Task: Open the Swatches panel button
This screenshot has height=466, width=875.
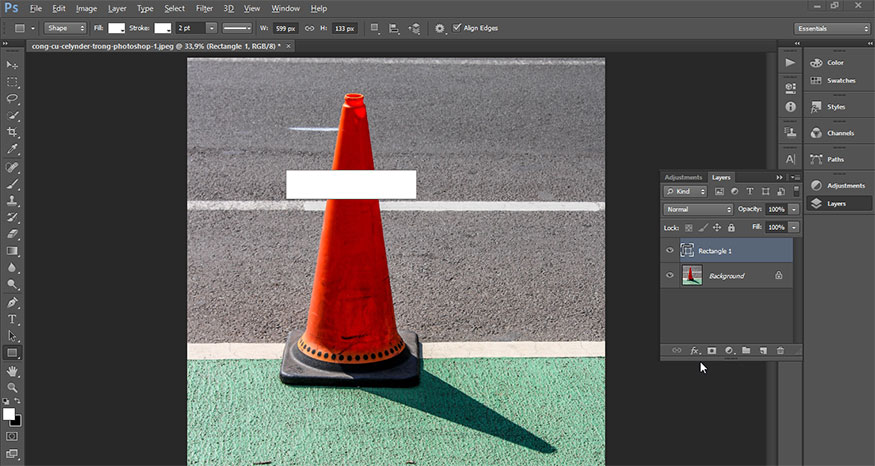Action: (835, 80)
